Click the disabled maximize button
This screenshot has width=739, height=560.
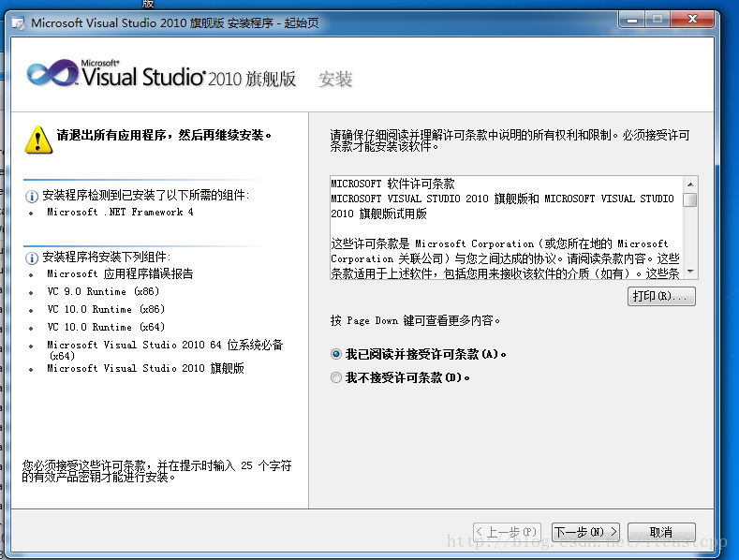coord(658,20)
